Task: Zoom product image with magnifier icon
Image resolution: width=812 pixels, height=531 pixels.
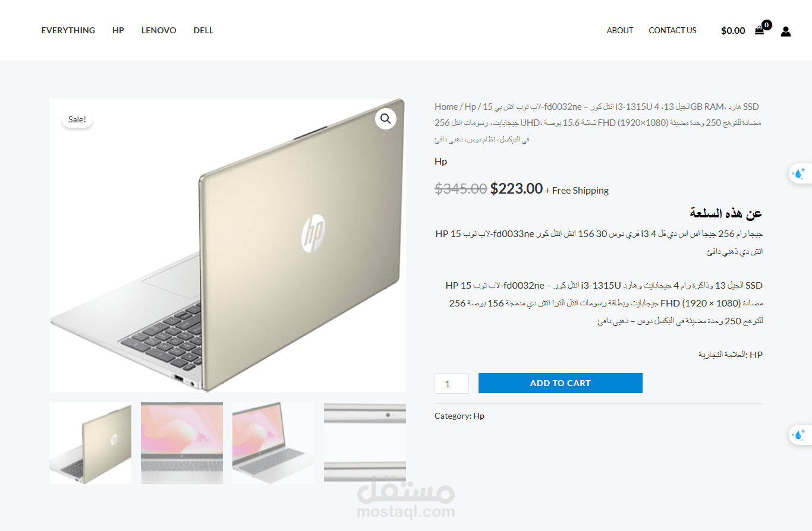Action: [x=385, y=119]
